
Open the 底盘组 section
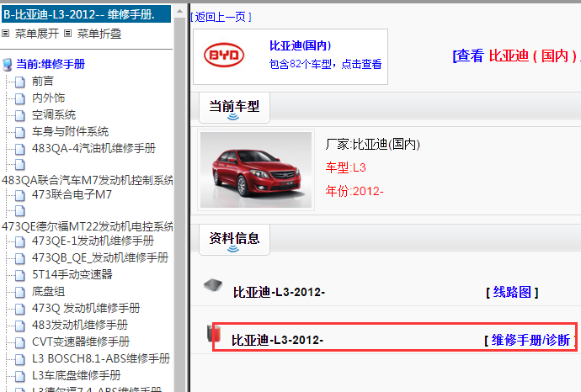point(48,291)
